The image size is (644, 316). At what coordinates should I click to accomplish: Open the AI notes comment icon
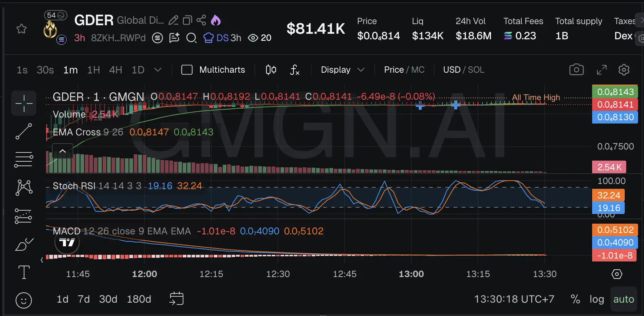point(174,38)
